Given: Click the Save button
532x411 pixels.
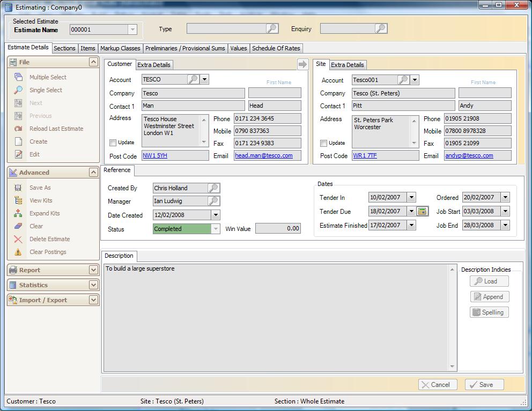Looking at the screenshot, I should pyautogui.click(x=483, y=384).
